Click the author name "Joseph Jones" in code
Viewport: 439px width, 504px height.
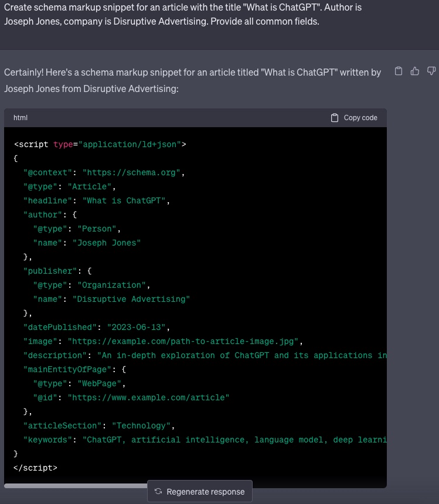106,243
